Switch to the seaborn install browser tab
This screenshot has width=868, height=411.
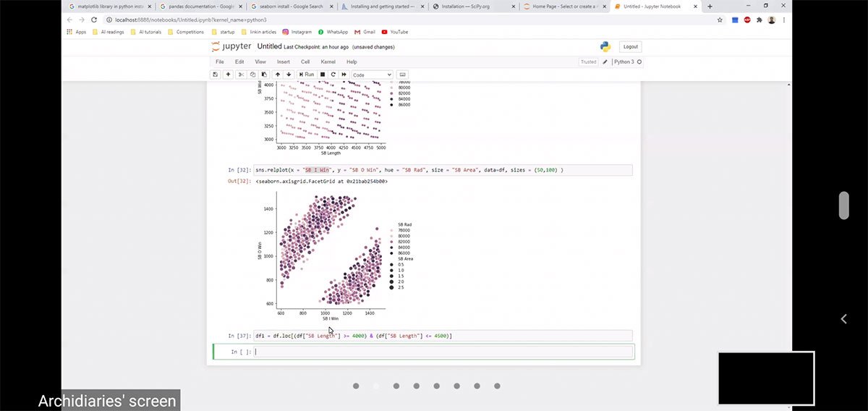click(292, 6)
